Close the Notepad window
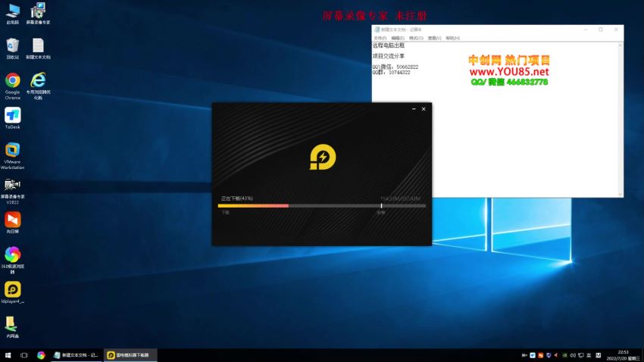 [x=616, y=30]
